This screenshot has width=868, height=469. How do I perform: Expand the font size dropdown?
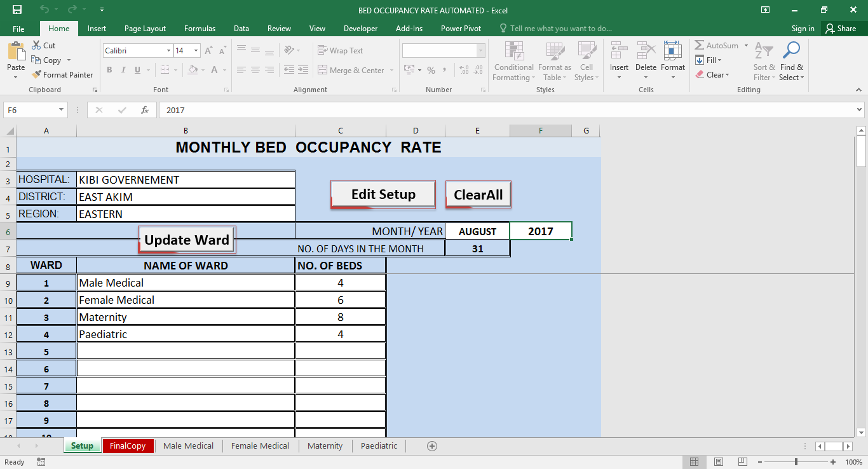pos(195,50)
